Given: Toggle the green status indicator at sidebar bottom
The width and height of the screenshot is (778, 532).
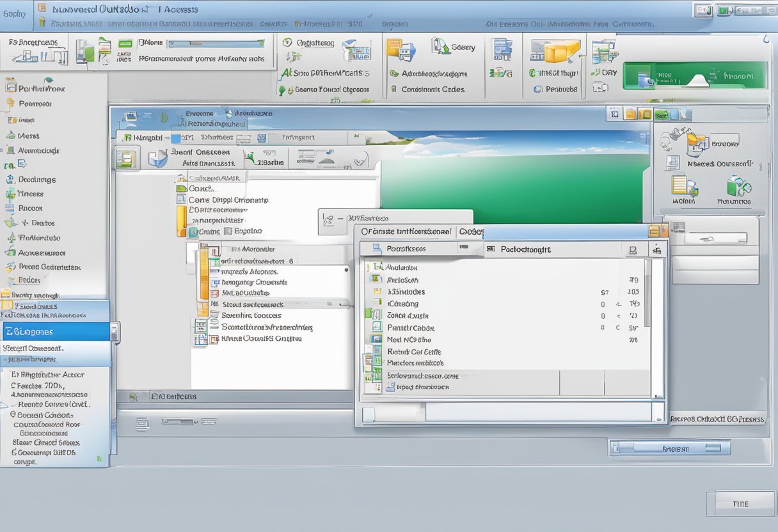Looking at the screenshot, I should click(99, 458).
